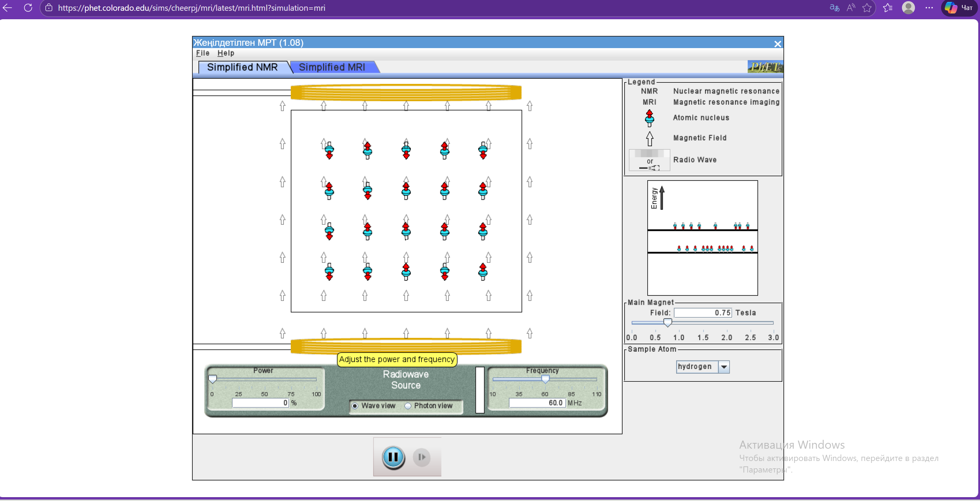Click the Field Tesla value input box

pyautogui.click(x=702, y=312)
